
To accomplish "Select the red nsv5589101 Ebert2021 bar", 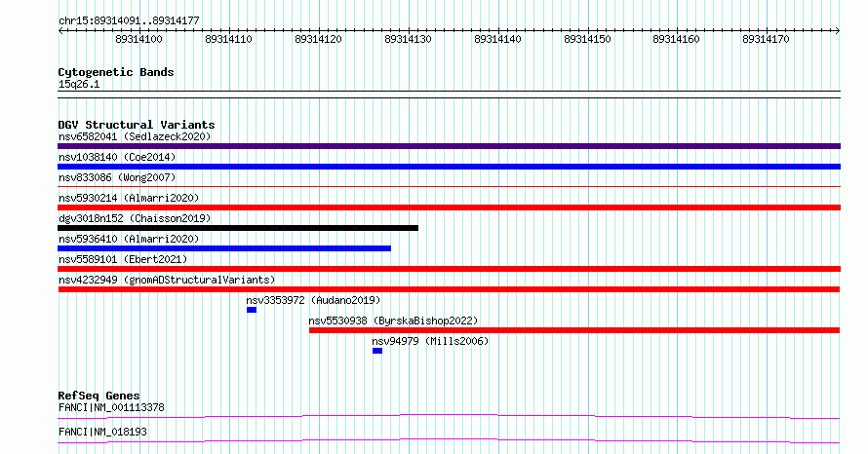I will point(449,269).
